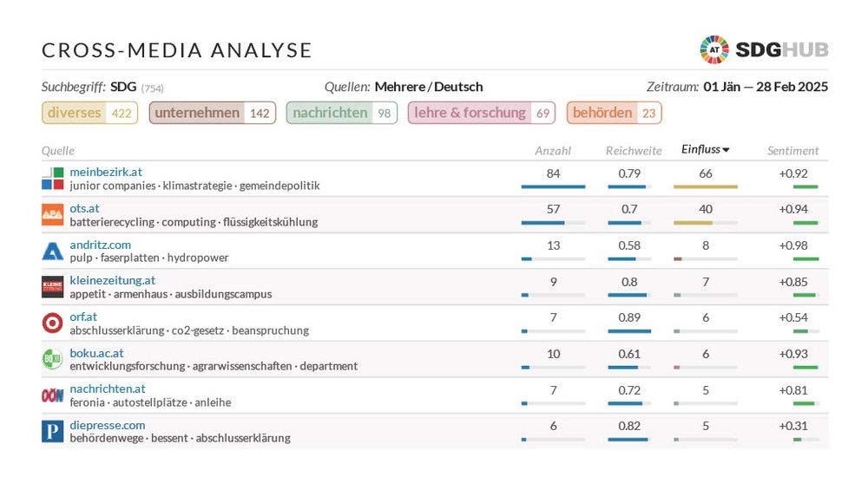Viewport: 868px width, 490px height.
Task: Click the Andritz logo icon
Action: (53, 252)
